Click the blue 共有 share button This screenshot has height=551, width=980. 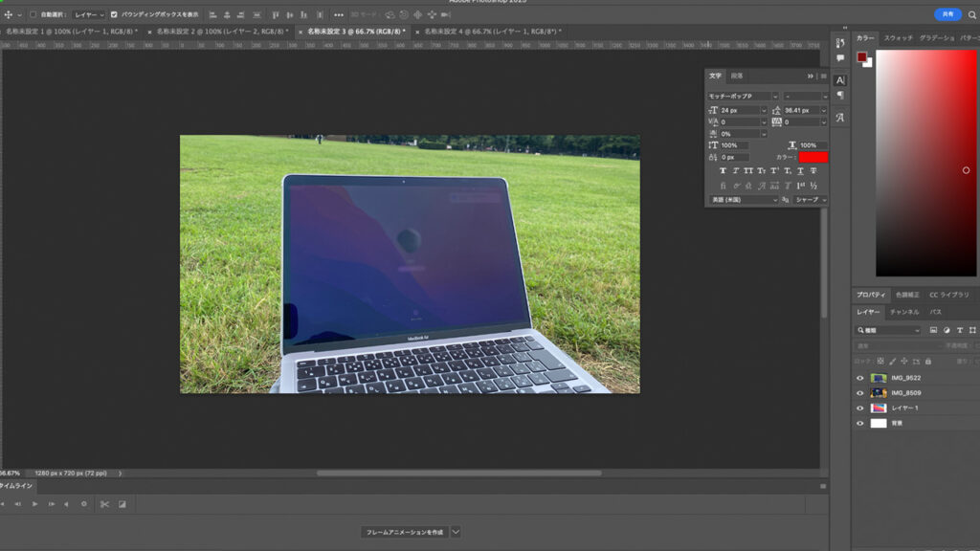pyautogui.click(x=947, y=14)
